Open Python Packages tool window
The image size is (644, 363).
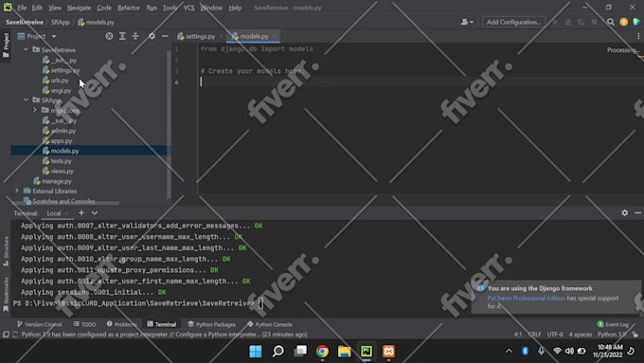click(x=211, y=324)
